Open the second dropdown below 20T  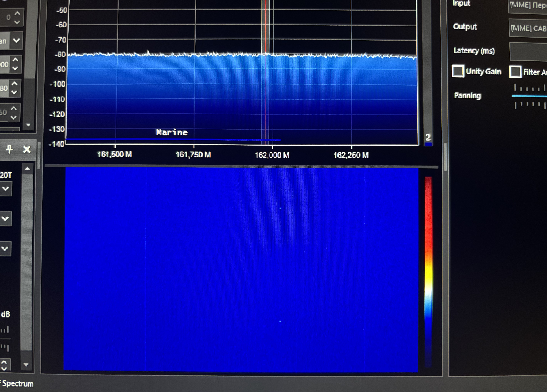(x=5, y=219)
